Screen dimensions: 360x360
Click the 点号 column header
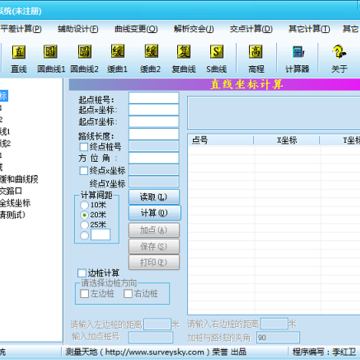221,140
